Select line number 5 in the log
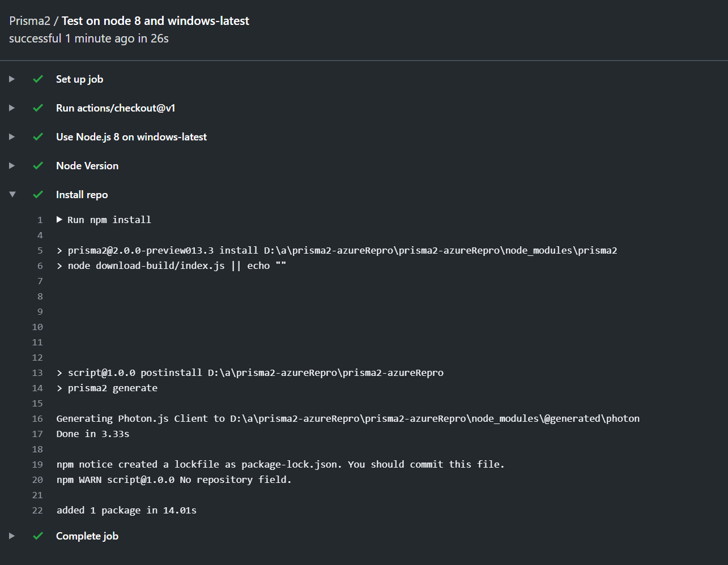 point(40,250)
